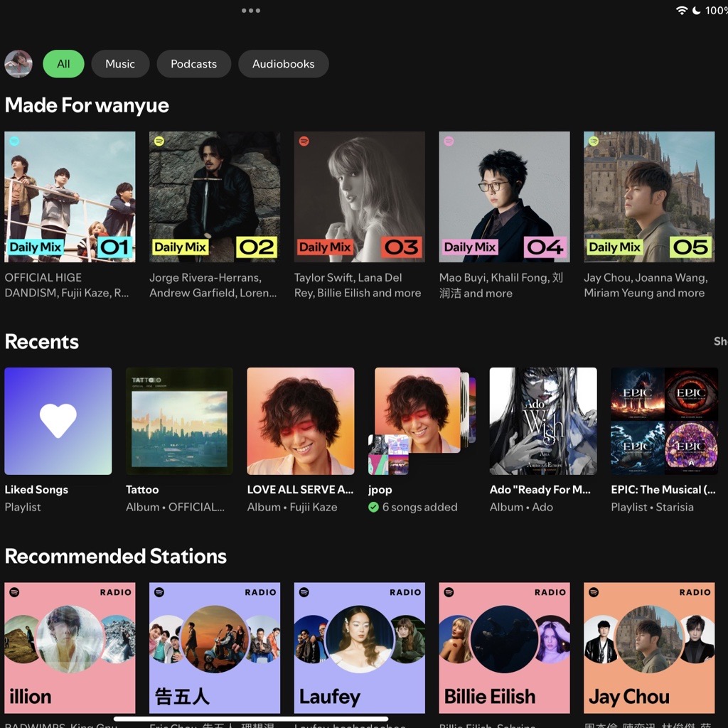Tap Wi-Fi icon in status bar

(x=681, y=10)
